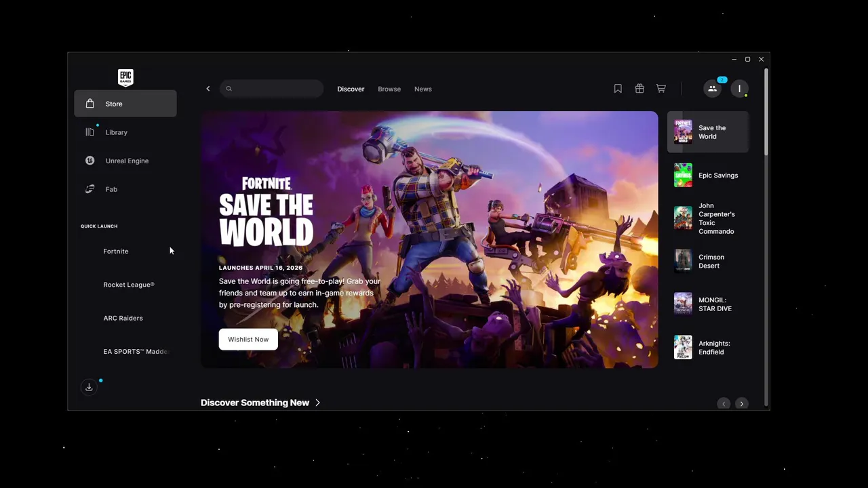Open Discover Something New section link
This screenshot has width=868, height=488.
click(x=260, y=403)
